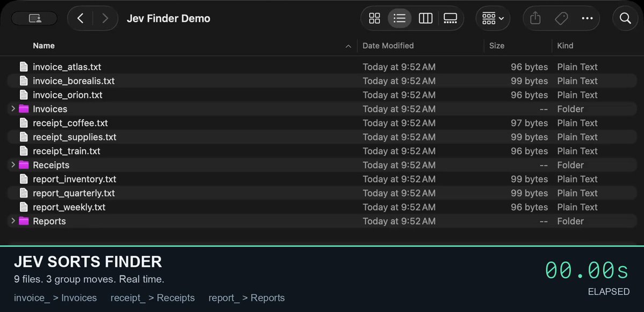Screen dimensions: 644x312
Task: Select the receipt_supplies.txt file name
Action: click(74, 137)
